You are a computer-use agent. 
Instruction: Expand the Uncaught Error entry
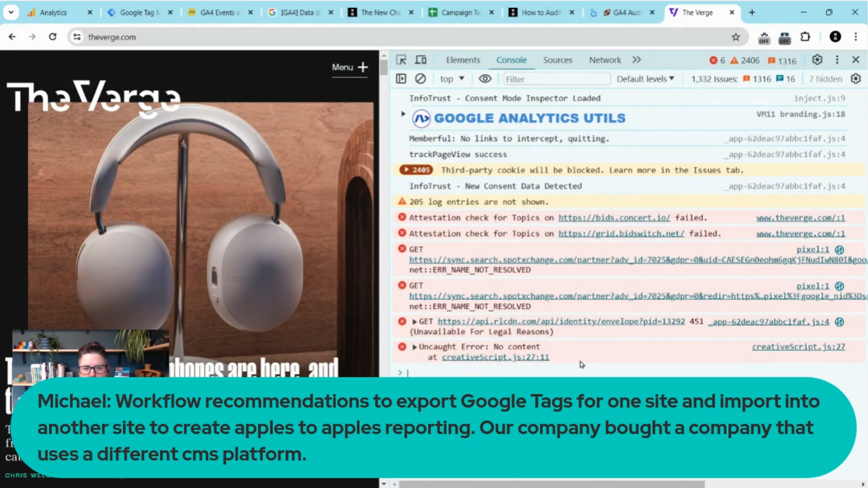coord(414,347)
